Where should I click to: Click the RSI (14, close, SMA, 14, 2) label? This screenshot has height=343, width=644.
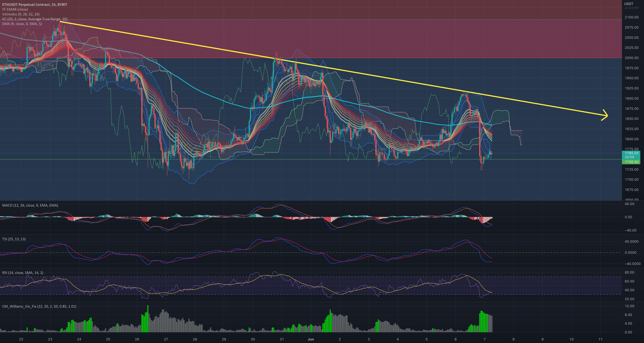(x=23, y=273)
